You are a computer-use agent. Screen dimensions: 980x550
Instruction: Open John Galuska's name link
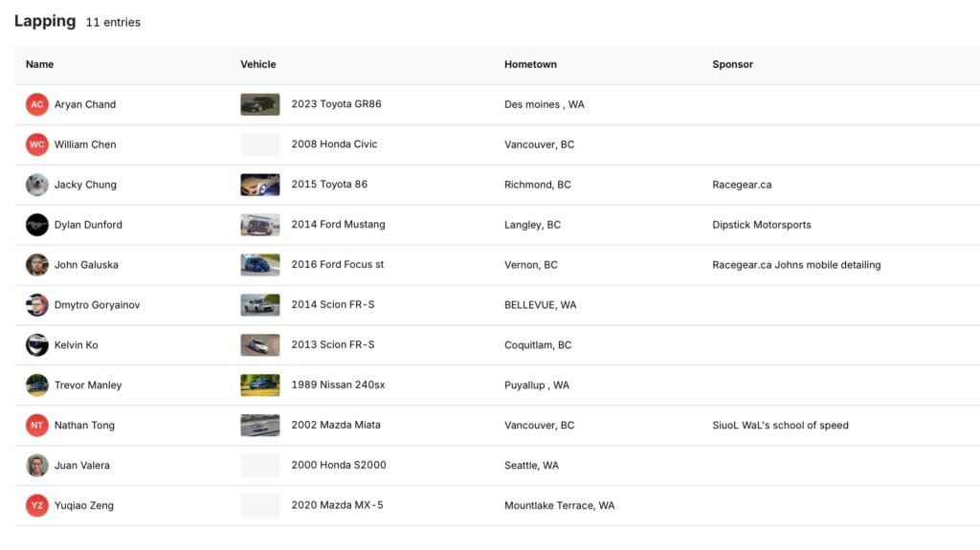(x=86, y=264)
